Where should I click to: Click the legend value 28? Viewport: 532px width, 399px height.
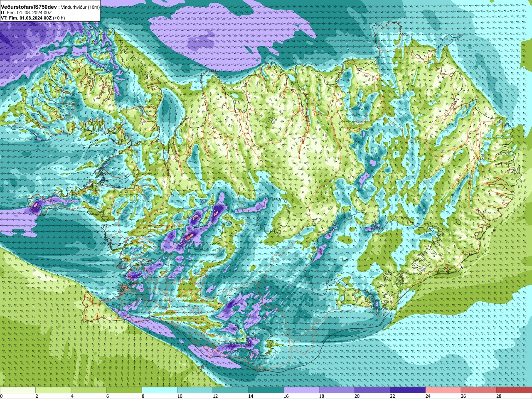click(x=499, y=396)
